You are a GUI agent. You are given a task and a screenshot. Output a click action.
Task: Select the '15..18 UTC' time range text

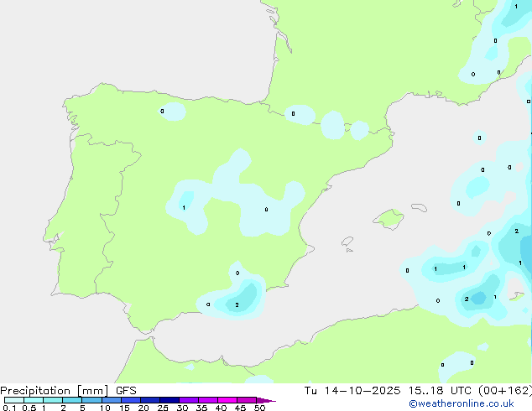(440, 391)
